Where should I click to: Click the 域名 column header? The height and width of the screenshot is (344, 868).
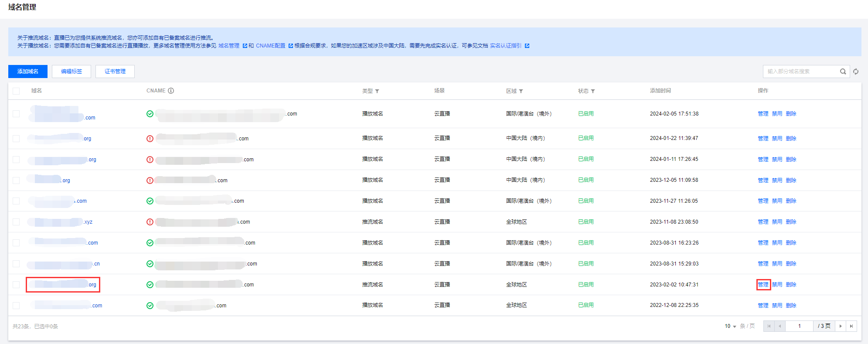[37, 91]
